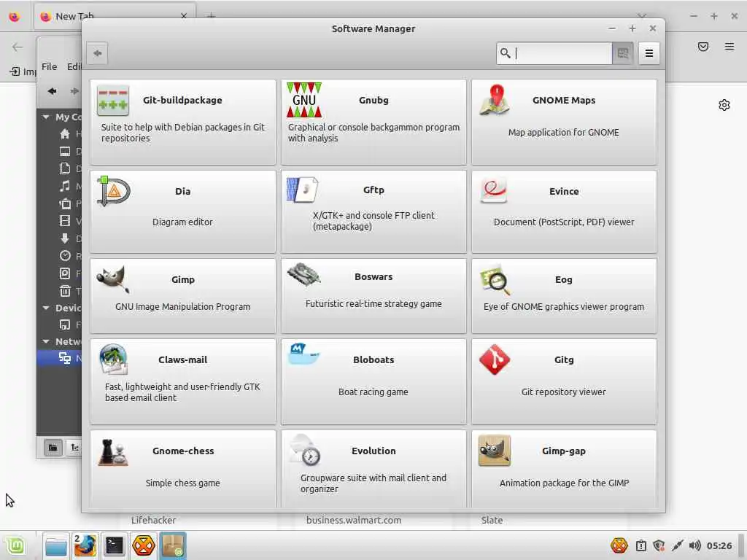747x560 pixels.
Task: Open the Slate shortcut link
Action: (492, 520)
